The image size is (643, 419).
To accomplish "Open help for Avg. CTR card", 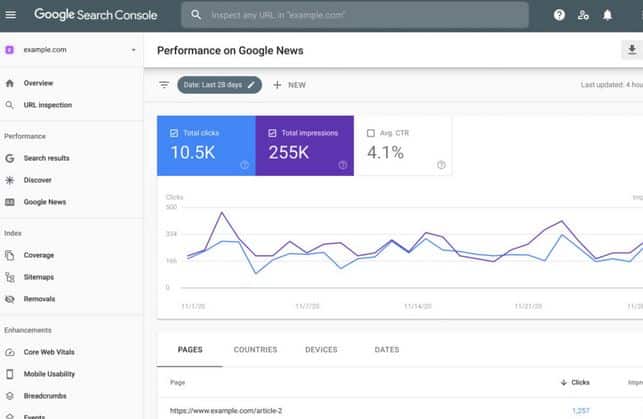I will [441, 165].
